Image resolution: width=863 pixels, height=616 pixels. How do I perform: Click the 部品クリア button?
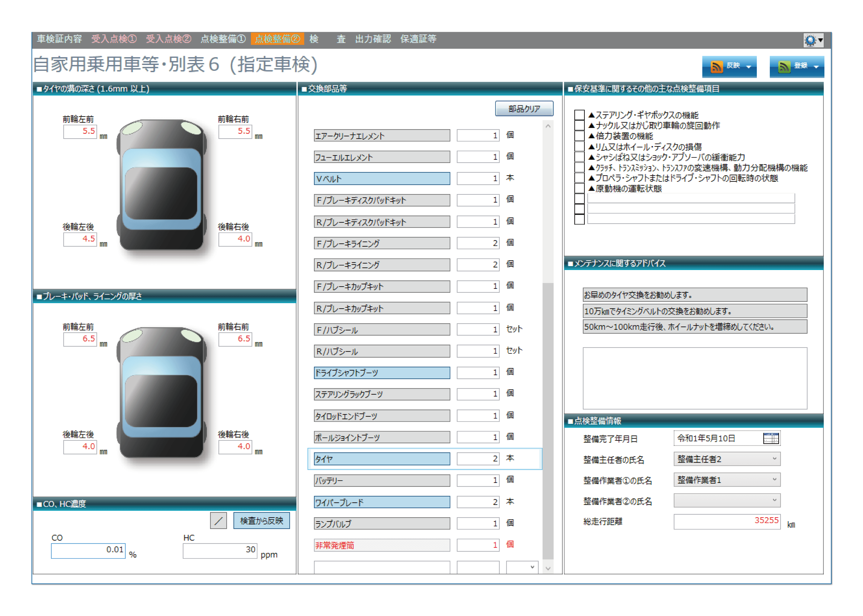coord(524,108)
